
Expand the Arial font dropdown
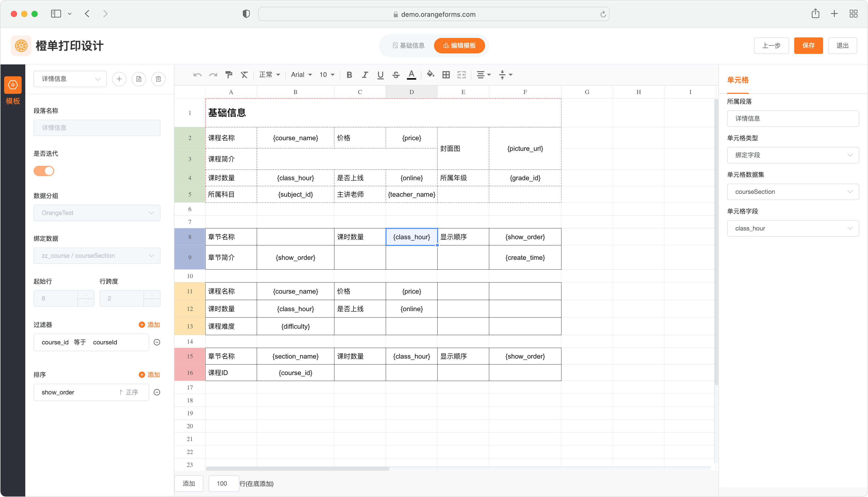tap(301, 74)
